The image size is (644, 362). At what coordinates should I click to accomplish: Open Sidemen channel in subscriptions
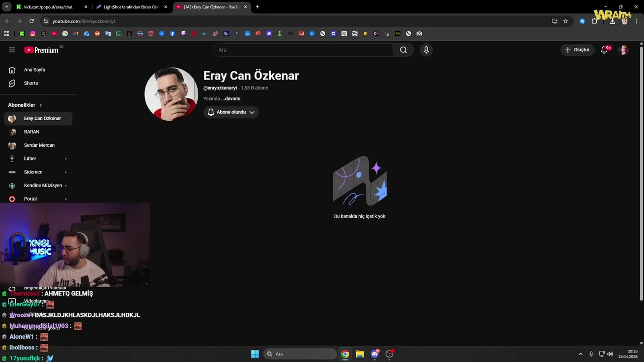pyautogui.click(x=38, y=172)
